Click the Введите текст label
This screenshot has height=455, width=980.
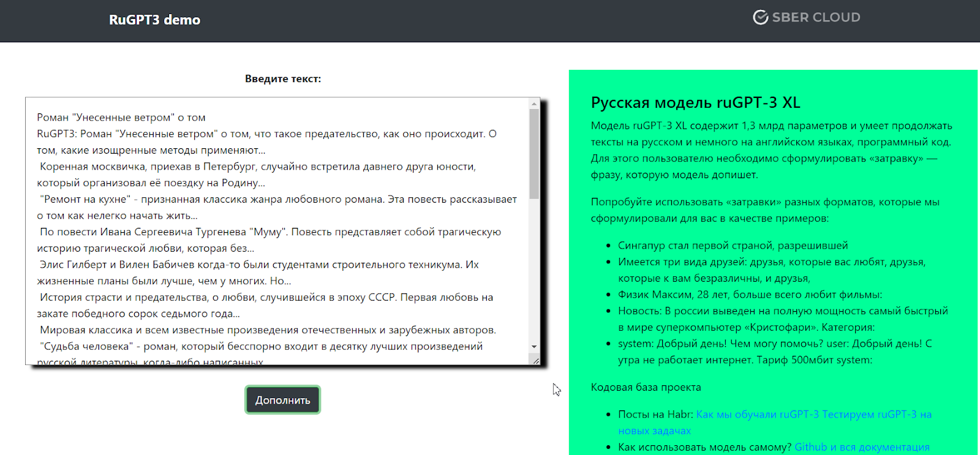283,78
